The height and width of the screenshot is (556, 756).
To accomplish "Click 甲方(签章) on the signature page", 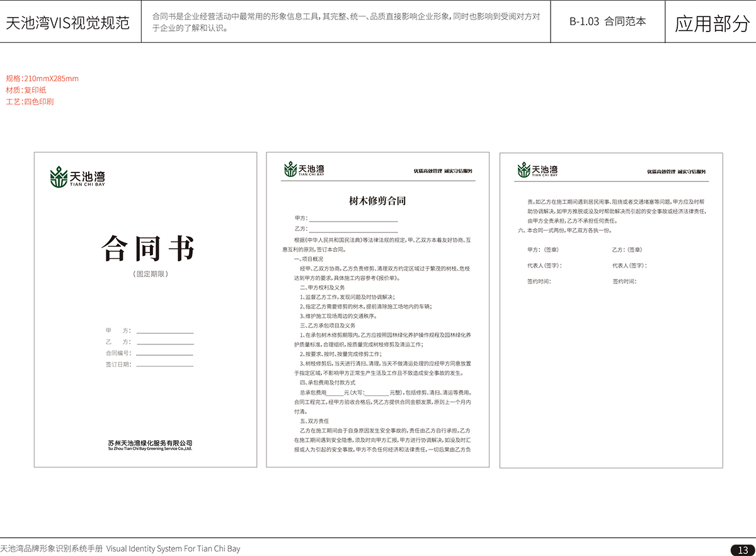I will pyautogui.click(x=543, y=250).
